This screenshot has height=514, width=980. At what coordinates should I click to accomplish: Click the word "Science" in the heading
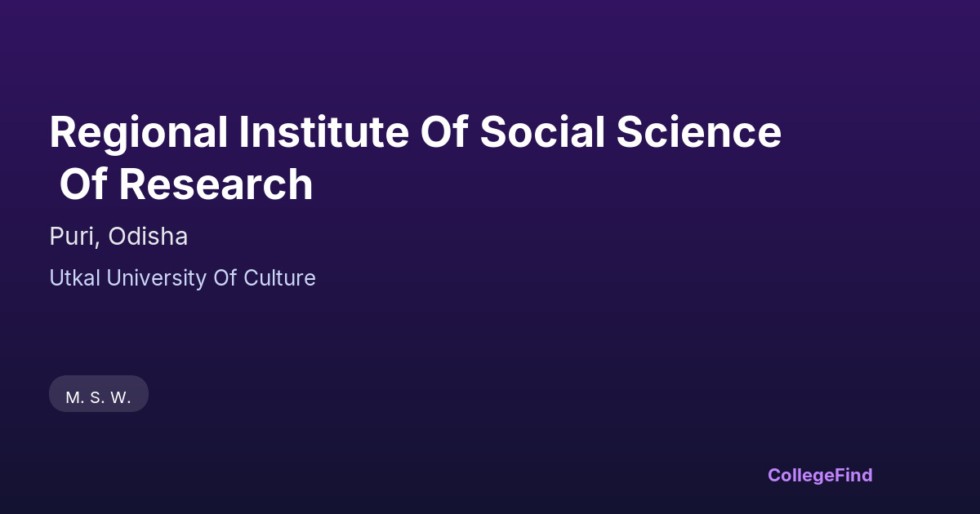click(699, 132)
